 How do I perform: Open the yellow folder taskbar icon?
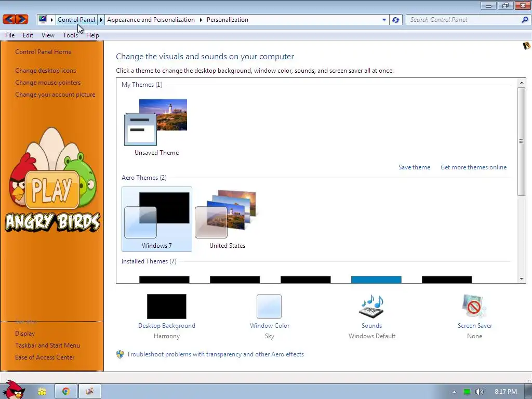(x=42, y=392)
